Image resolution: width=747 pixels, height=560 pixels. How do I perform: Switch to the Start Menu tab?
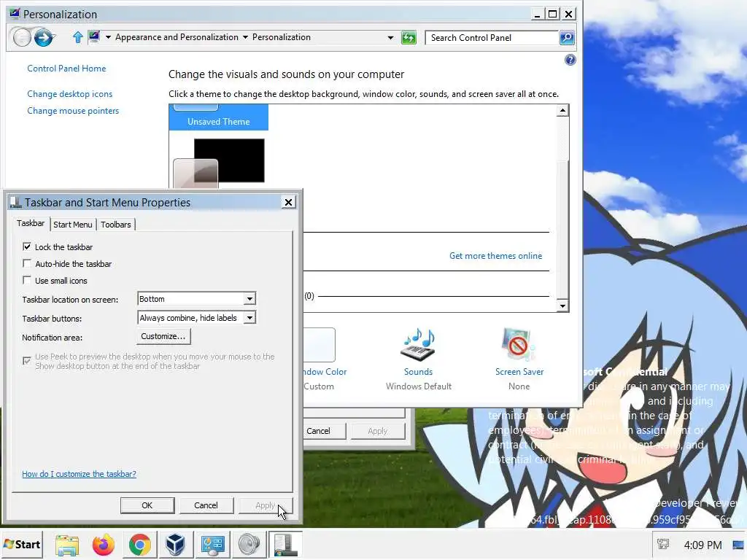point(72,225)
